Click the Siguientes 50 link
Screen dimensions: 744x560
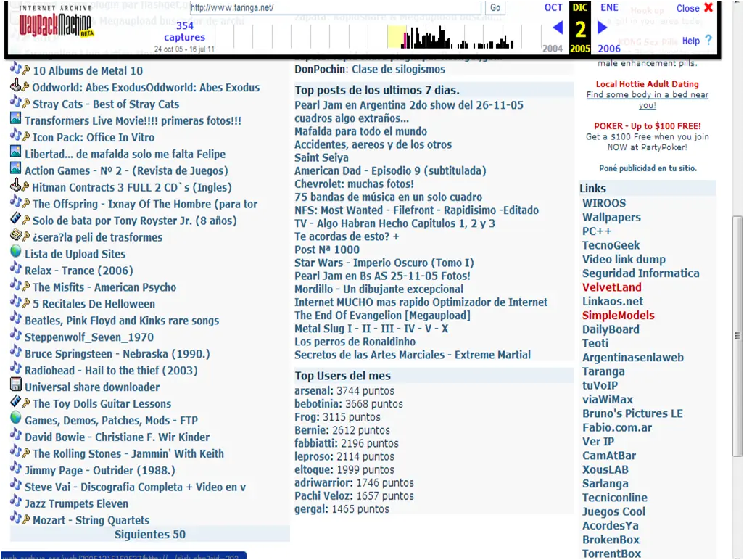click(x=150, y=535)
